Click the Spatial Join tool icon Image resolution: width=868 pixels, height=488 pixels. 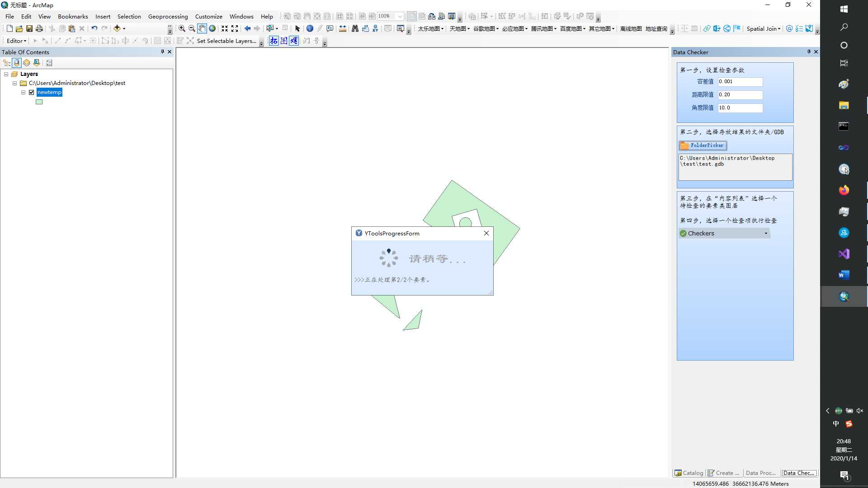pos(764,28)
